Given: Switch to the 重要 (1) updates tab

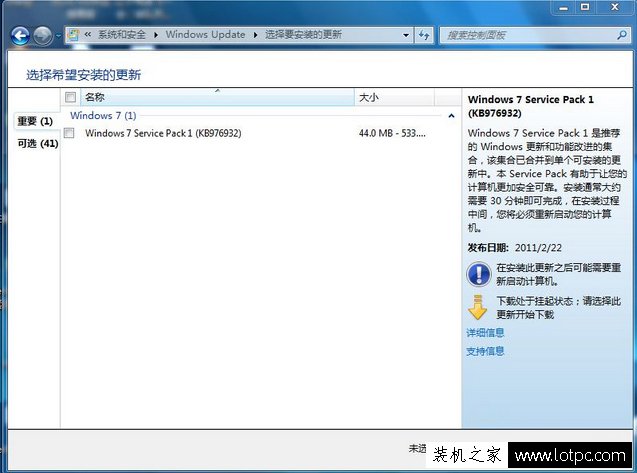Looking at the screenshot, I should (x=35, y=121).
